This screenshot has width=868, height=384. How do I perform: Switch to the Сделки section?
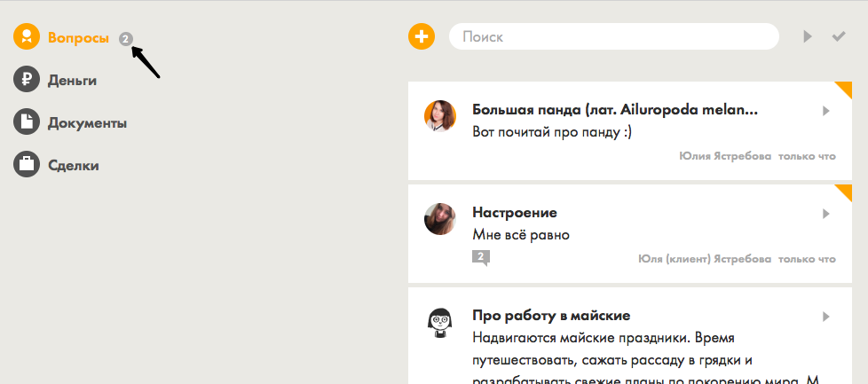[x=73, y=166]
